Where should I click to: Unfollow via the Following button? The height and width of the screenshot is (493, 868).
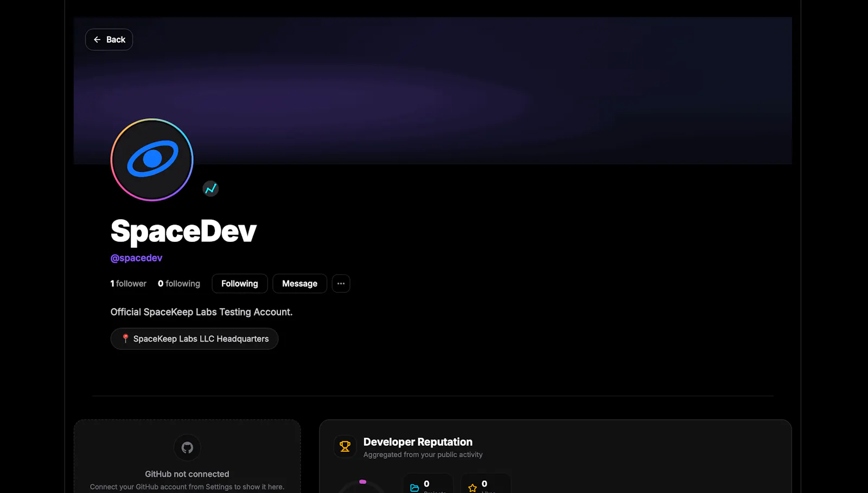240,284
